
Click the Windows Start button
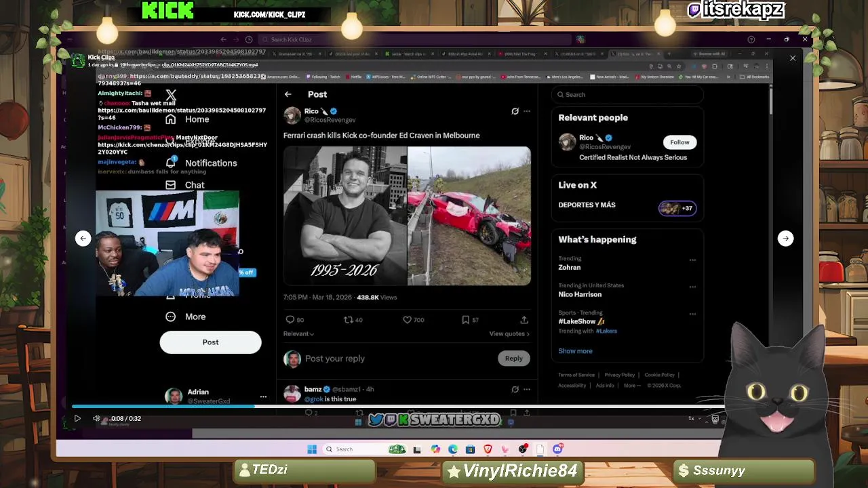(x=312, y=449)
